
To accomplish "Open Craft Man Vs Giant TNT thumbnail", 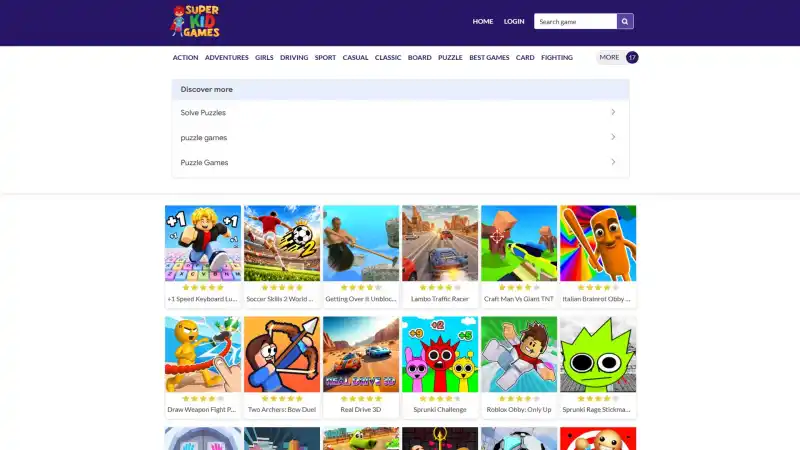I will pyautogui.click(x=519, y=243).
